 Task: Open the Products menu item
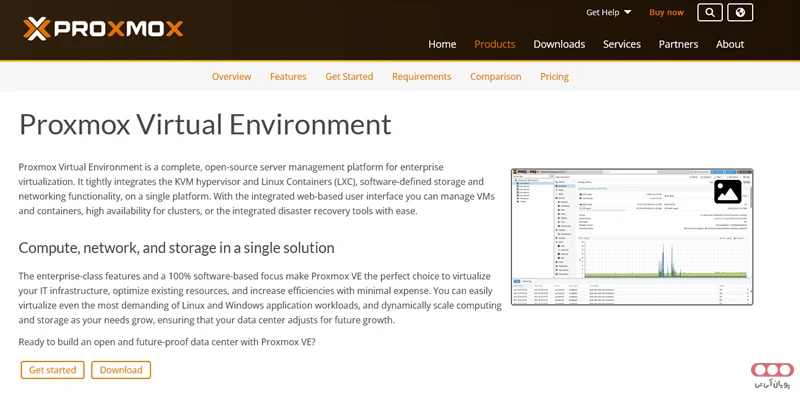click(495, 44)
